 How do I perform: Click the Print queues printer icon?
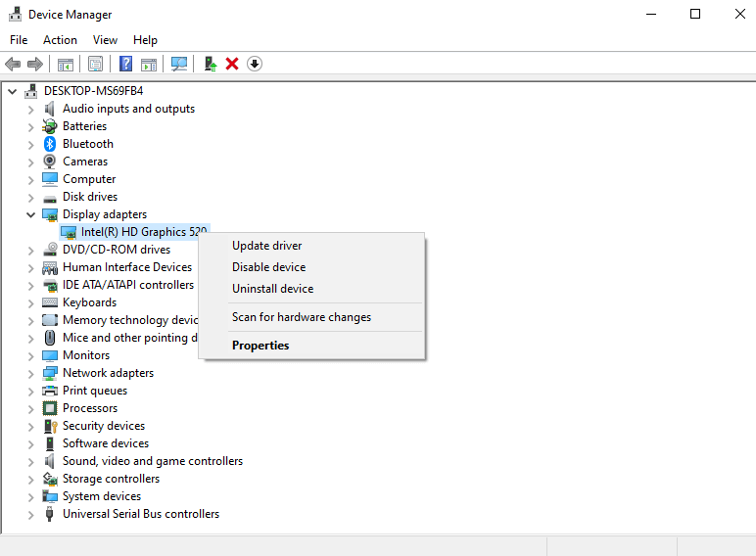click(x=50, y=391)
